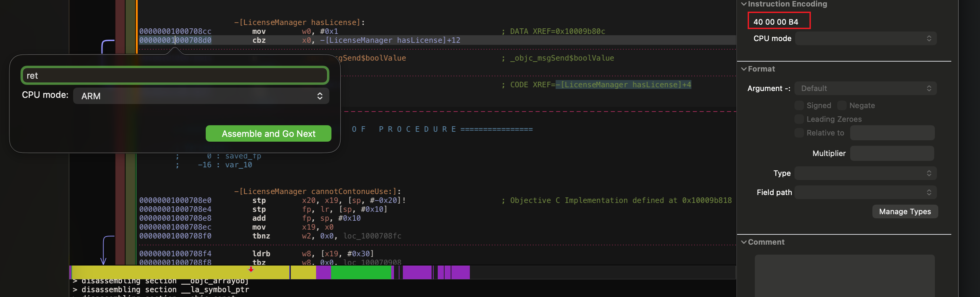The width and height of the screenshot is (980, 297).
Task: Click the instruction encoding bytes '40 00 00 B4'
Action: [x=776, y=22]
